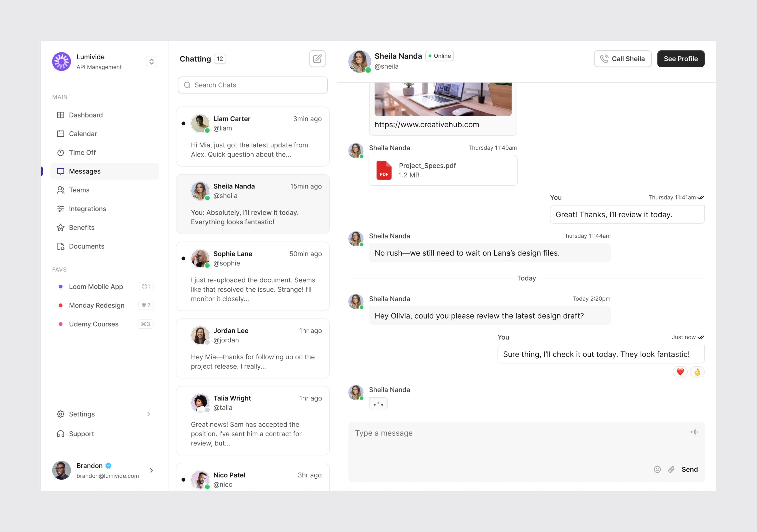Focus the Search Chats field
This screenshot has height=532, width=757.
click(253, 85)
